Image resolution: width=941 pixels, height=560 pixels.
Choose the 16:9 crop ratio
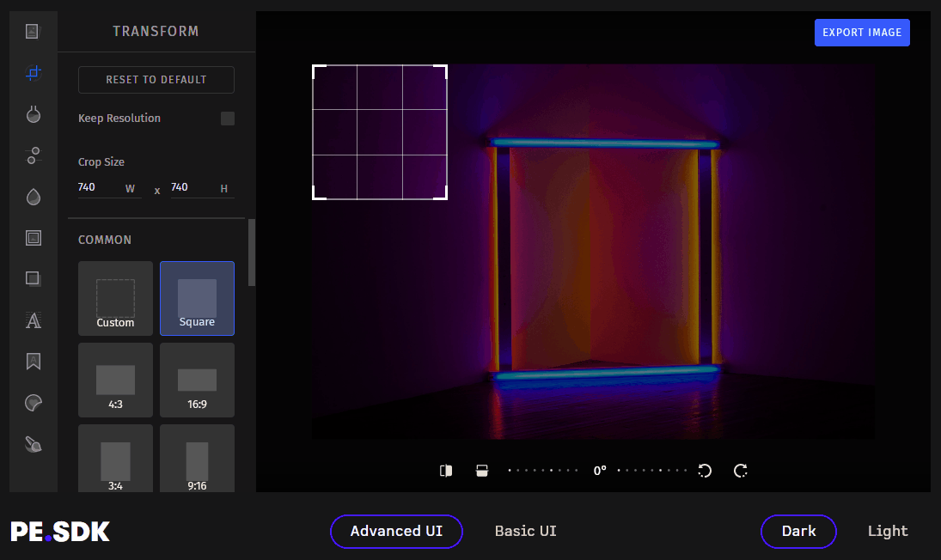click(x=197, y=380)
